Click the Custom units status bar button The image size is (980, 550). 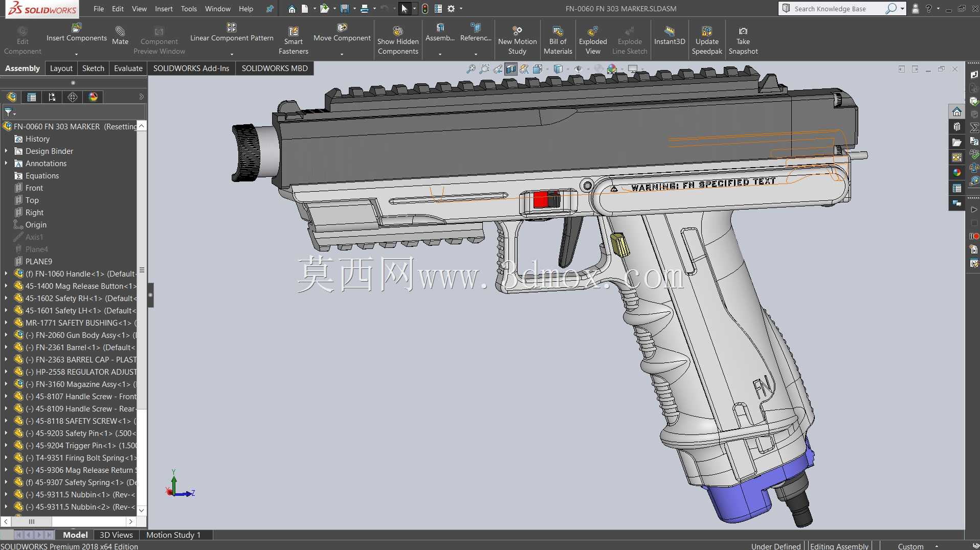(x=911, y=546)
